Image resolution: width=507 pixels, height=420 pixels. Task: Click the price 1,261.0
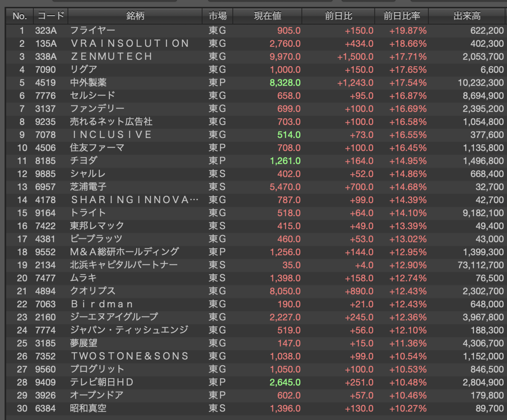[x=285, y=161]
